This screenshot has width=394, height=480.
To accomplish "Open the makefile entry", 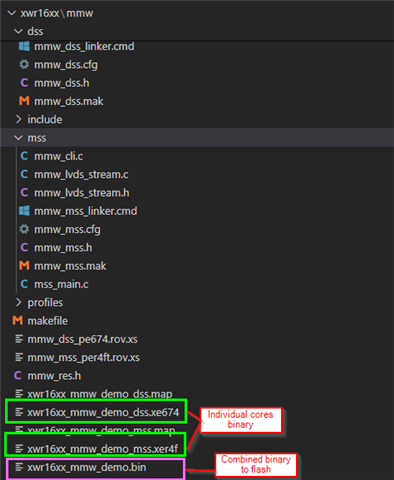I will (47, 321).
